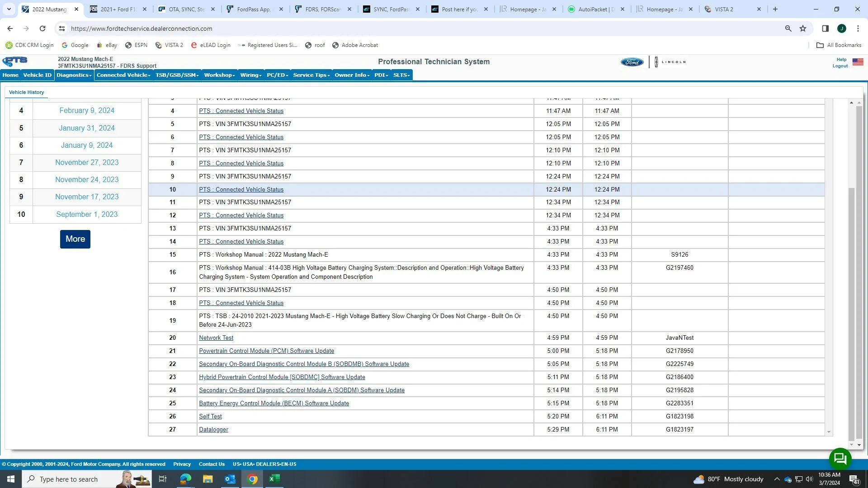Bookmark this page with the star icon
868x488 pixels.
(803, 28)
